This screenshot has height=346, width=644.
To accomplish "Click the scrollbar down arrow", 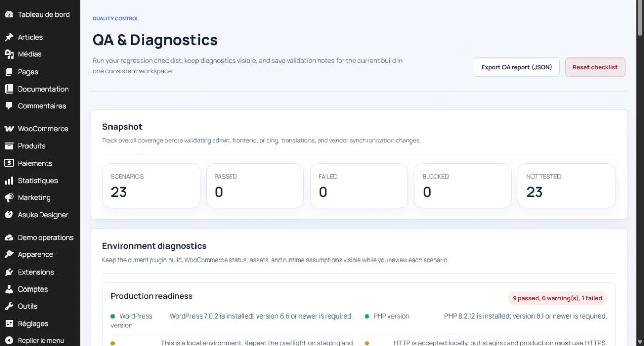I will [x=640, y=341].
